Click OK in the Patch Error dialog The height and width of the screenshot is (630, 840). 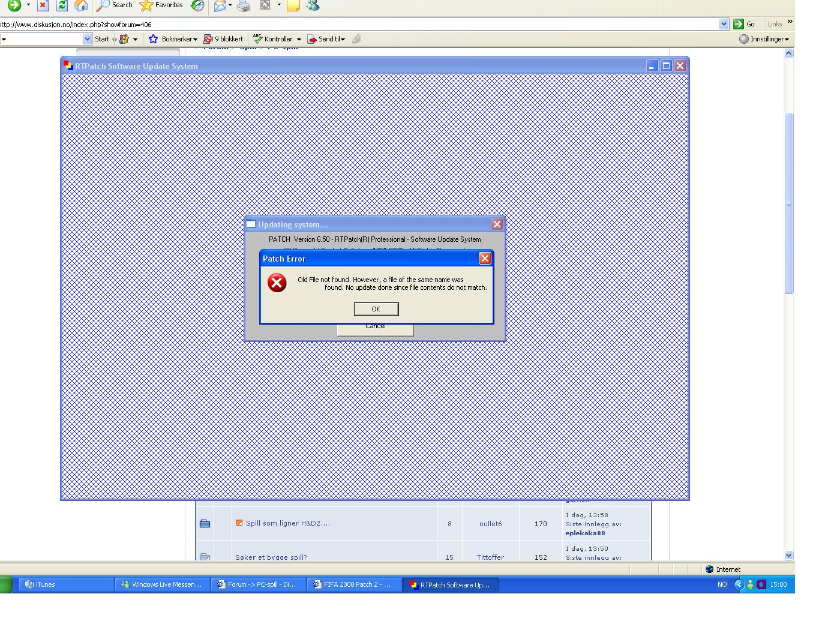(376, 309)
